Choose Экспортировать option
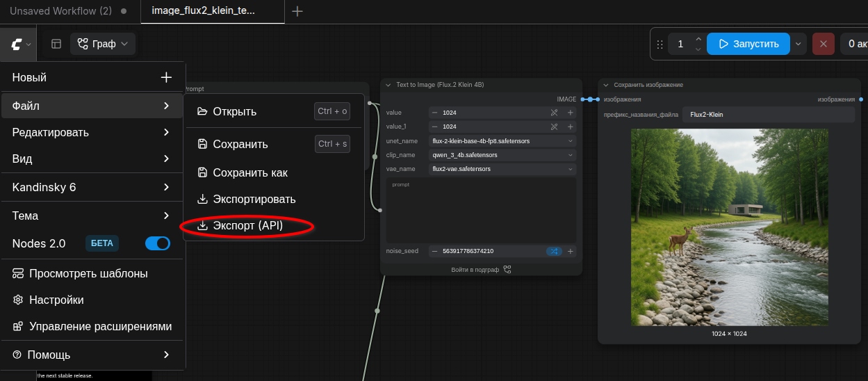 pyautogui.click(x=274, y=199)
